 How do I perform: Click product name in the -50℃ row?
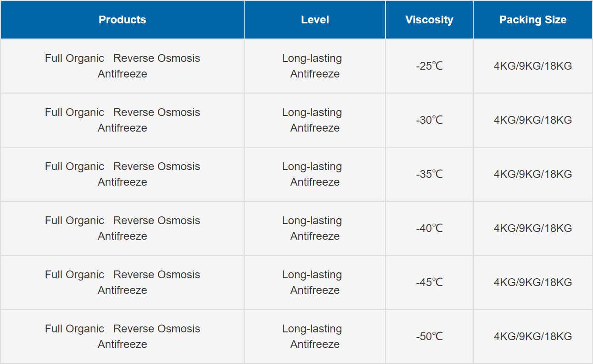click(123, 336)
